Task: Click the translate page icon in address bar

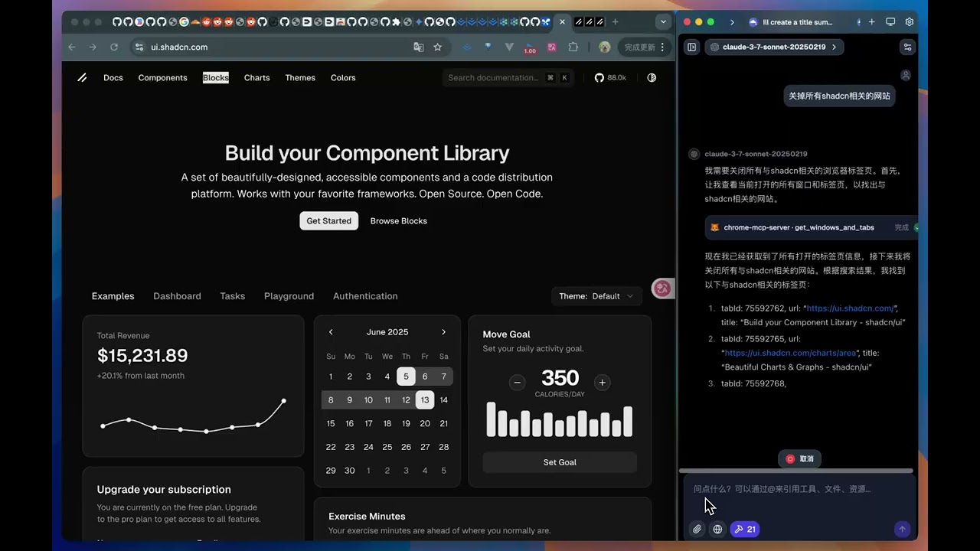Action: click(418, 47)
